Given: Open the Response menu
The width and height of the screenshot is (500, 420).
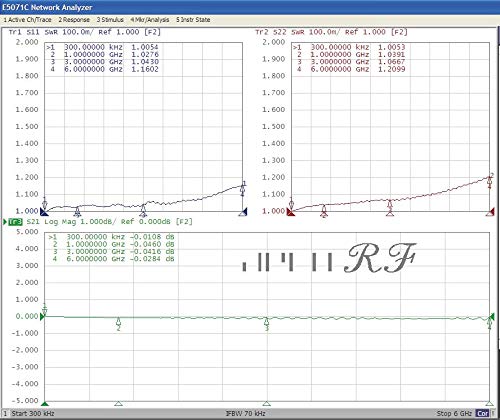Looking at the screenshot, I should coord(74,20).
